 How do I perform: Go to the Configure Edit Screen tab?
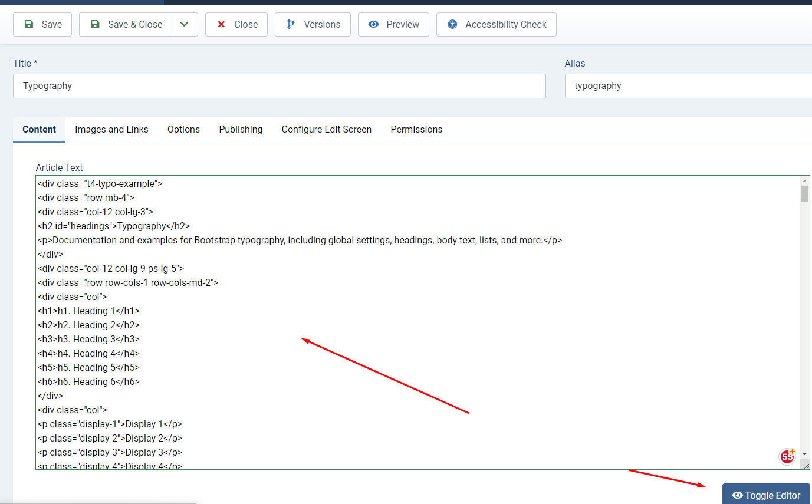click(326, 130)
